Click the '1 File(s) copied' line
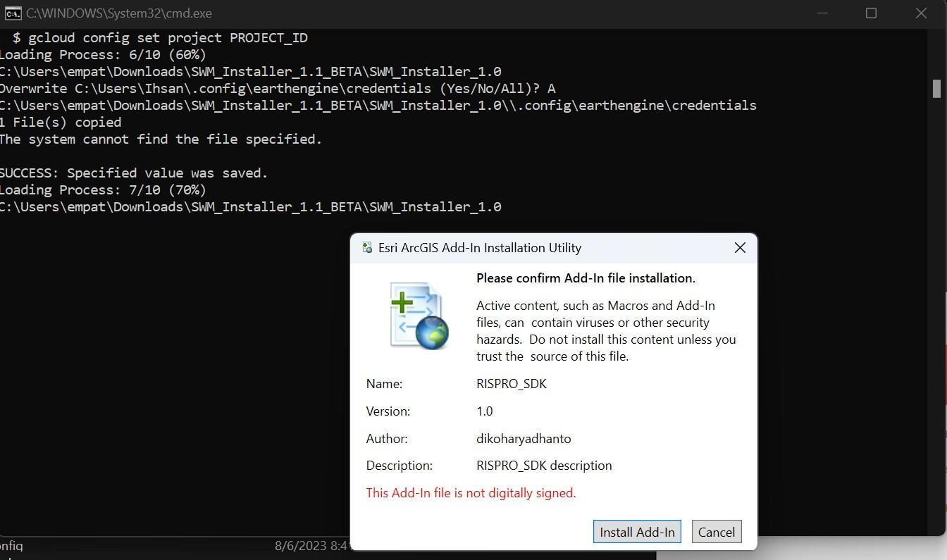The image size is (947, 560). pyautogui.click(x=61, y=122)
